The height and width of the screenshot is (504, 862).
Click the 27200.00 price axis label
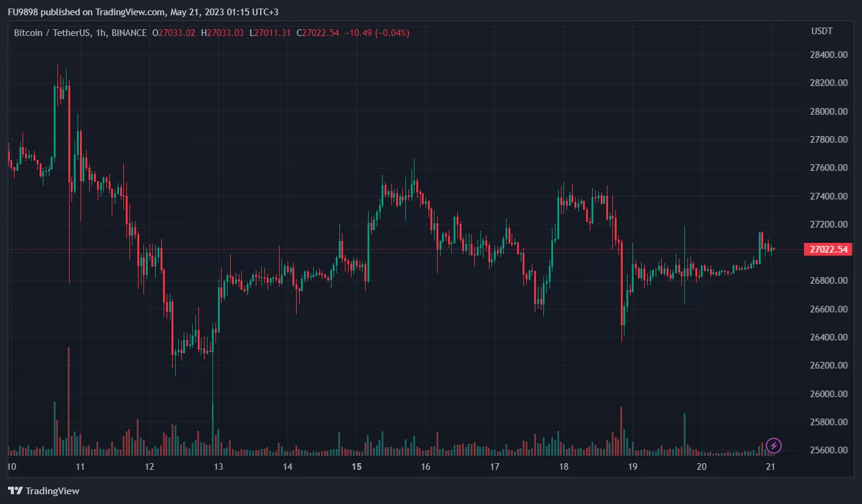click(830, 225)
